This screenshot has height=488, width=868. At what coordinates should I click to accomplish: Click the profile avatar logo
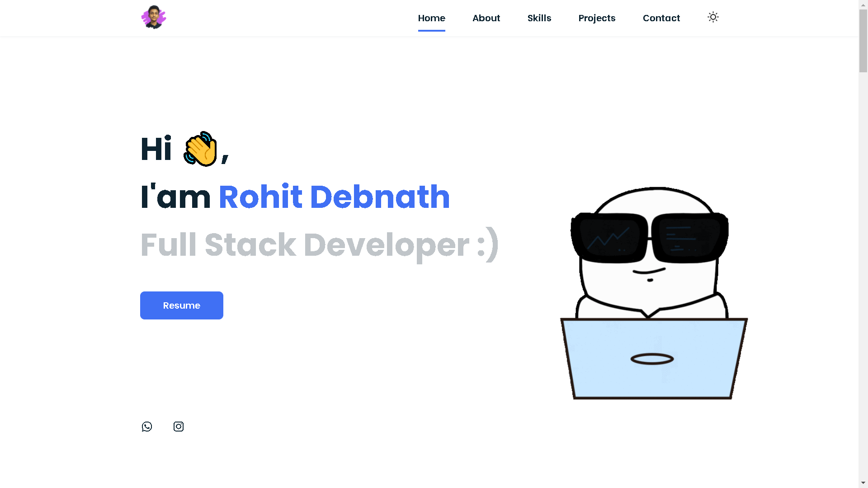click(154, 18)
